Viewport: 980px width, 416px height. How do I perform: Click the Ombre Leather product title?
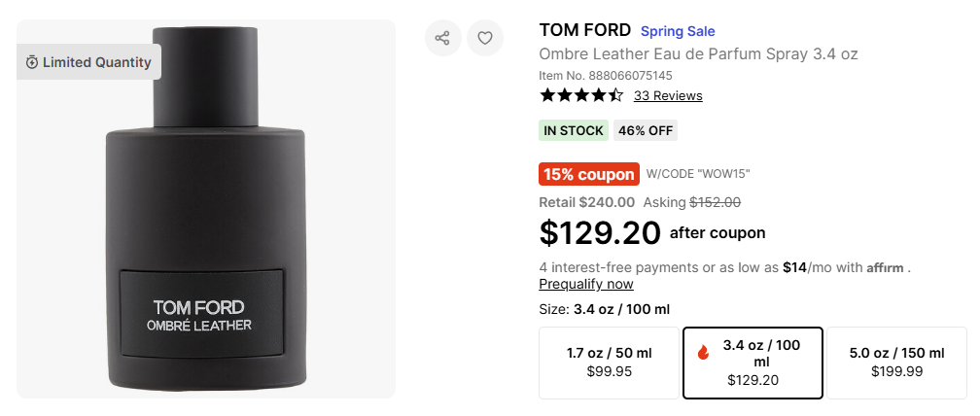tap(698, 53)
